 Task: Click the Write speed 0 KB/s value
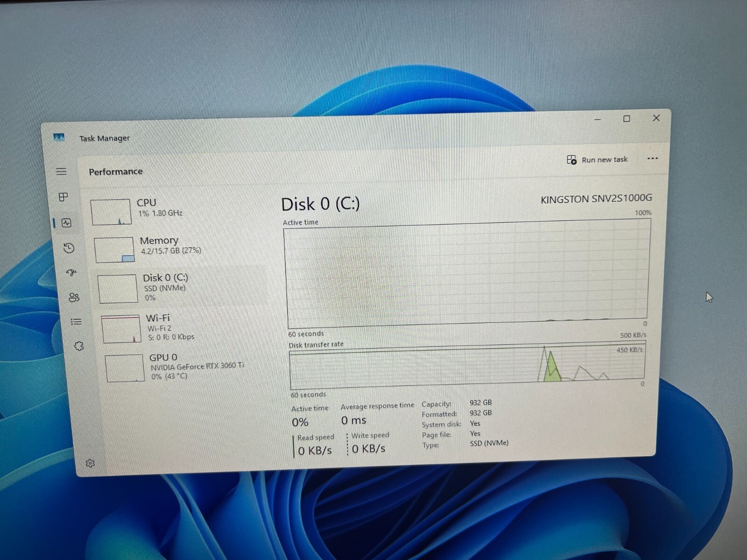point(369,449)
